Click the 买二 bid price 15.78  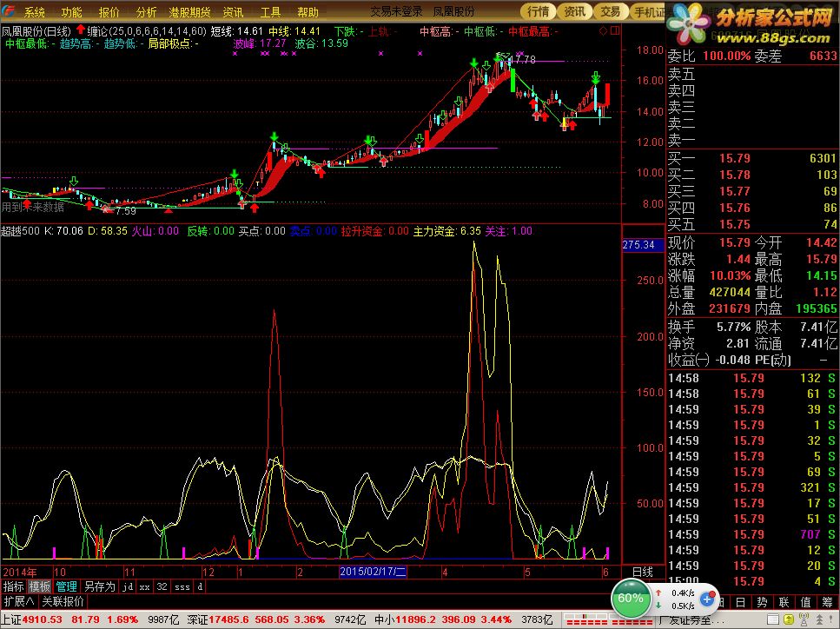click(735, 175)
